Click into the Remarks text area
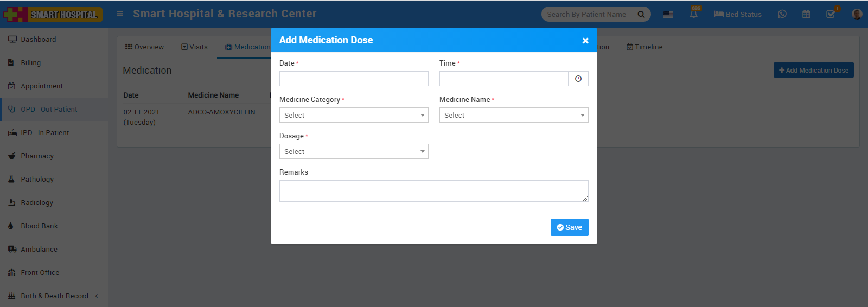The image size is (868, 307). (x=434, y=191)
